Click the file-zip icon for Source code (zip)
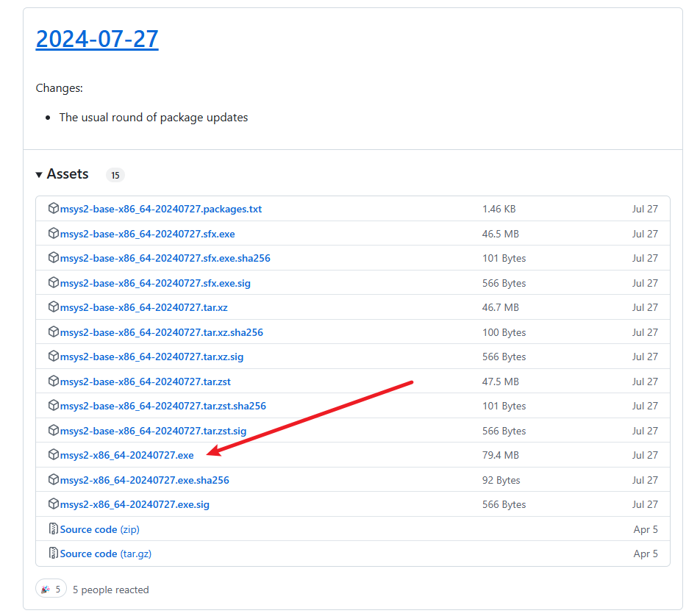This screenshot has height=616, width=700. [x=53, y=529]
